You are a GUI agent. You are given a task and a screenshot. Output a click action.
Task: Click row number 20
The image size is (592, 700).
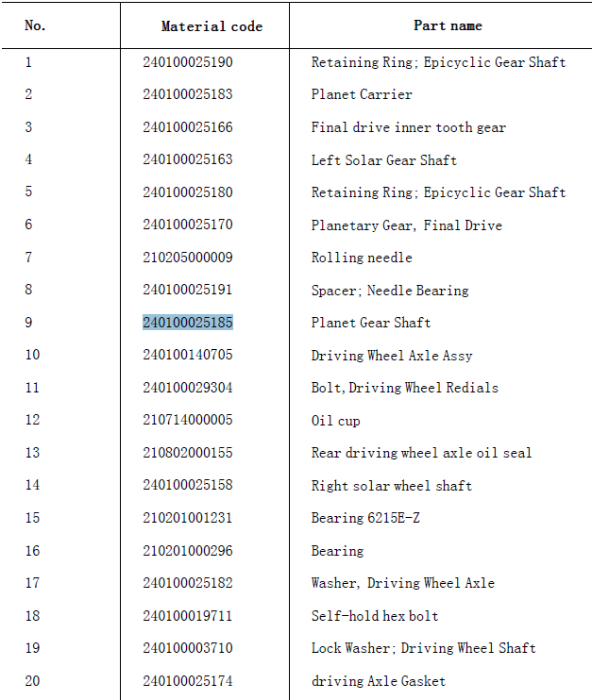[32, 681]
